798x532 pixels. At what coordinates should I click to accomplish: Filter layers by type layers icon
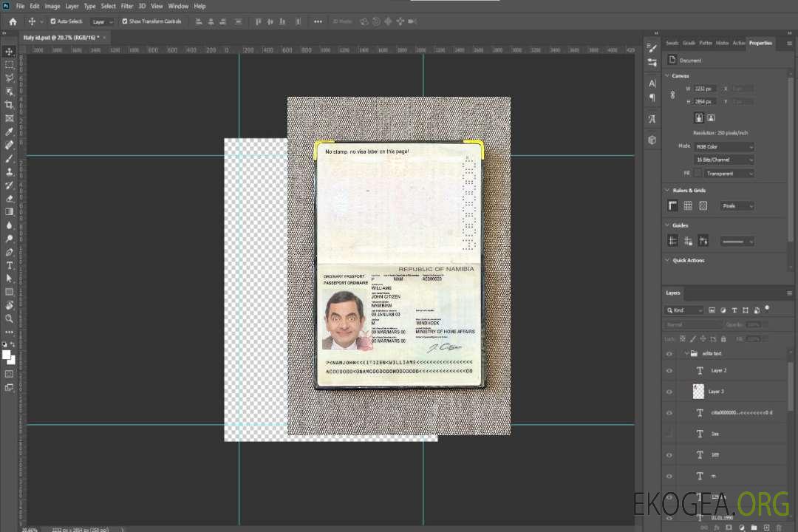[x=734, y=310]
